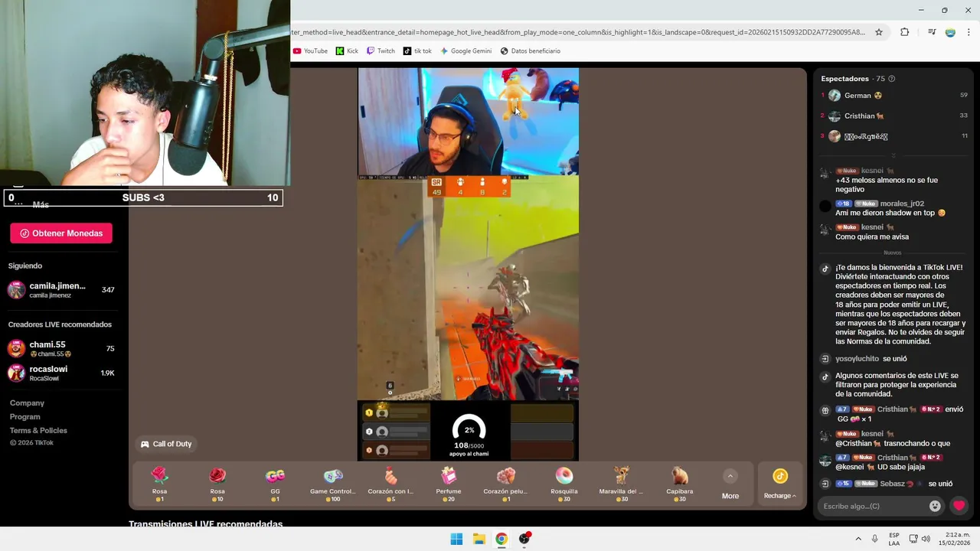Send the Game Controller gift
The width and height of the screenshot is (980, 551).
click(333, 484)
